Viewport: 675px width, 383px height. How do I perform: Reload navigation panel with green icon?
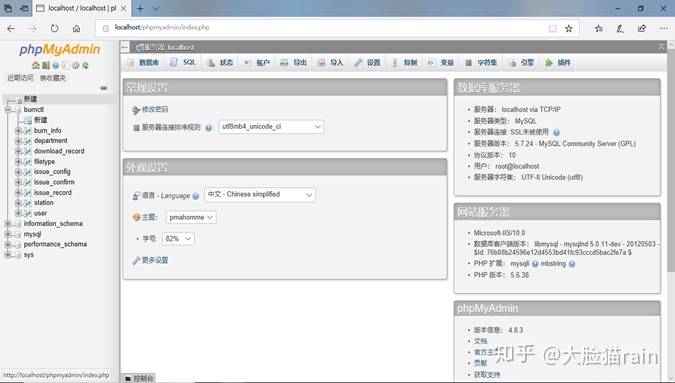click(85, 65)
